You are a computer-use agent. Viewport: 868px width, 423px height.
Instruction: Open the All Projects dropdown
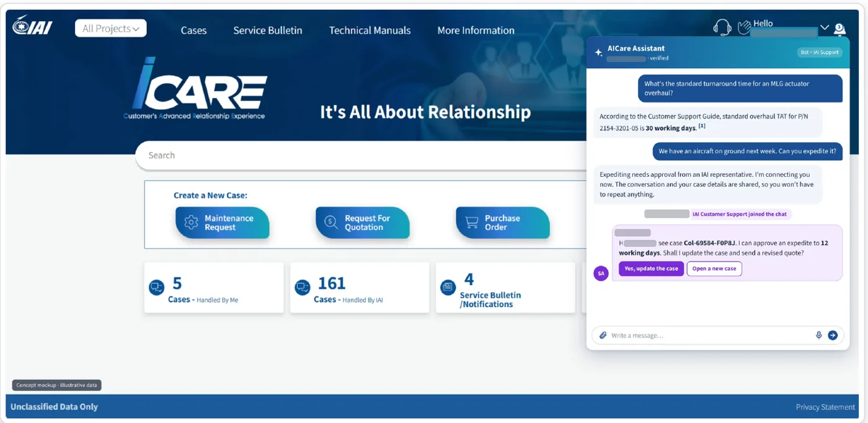[111, 29]
